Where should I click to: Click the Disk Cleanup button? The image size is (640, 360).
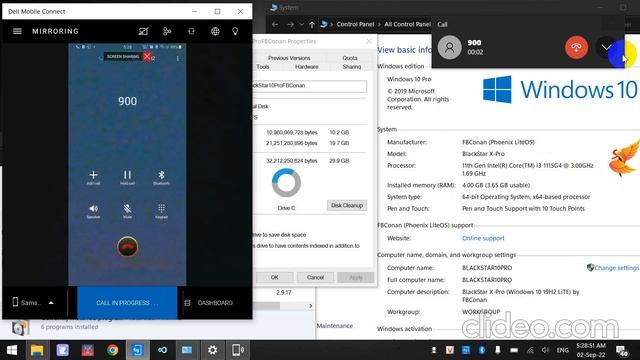pos(347,205)
